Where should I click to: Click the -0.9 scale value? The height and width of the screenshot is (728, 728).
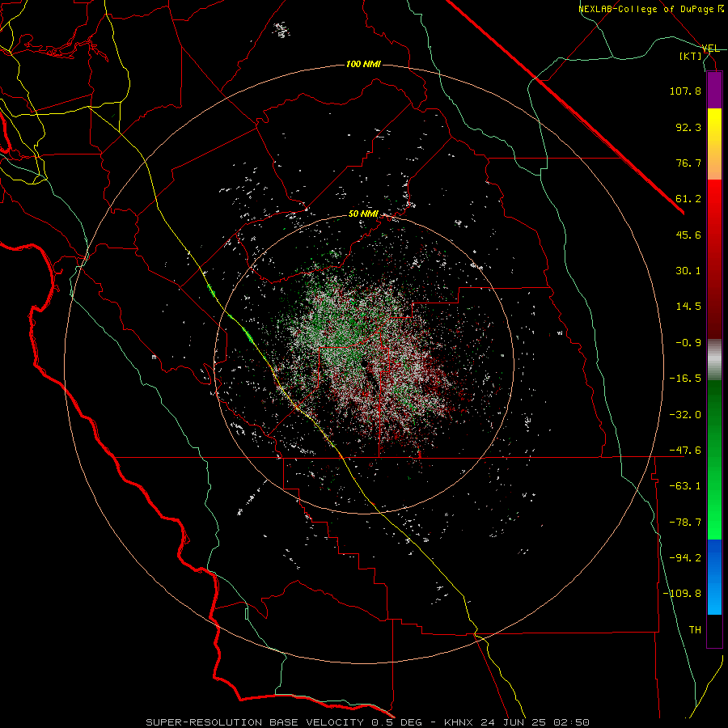click(x=688, y=343)
